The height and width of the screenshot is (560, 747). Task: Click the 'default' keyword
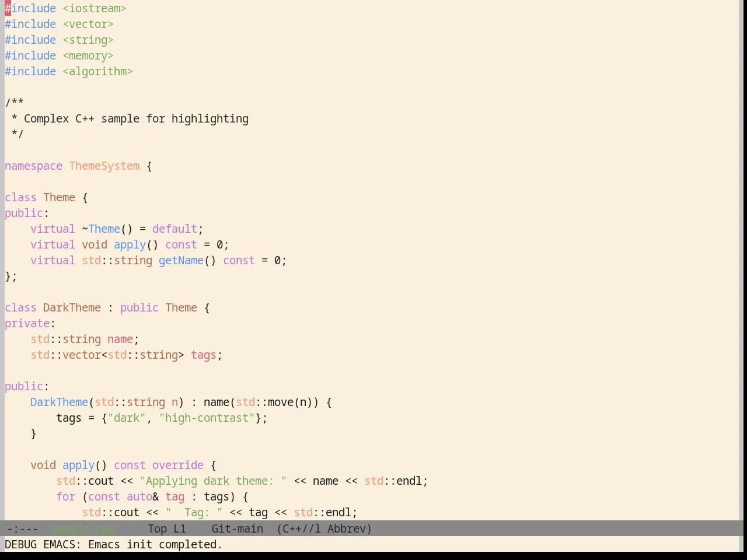click(174, 229)
